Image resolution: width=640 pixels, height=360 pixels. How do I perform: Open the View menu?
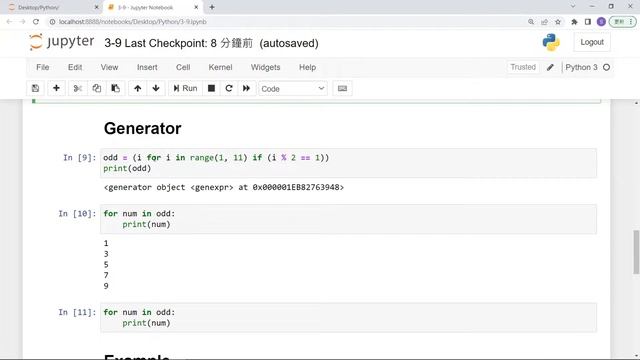click(x=109, y=67)
